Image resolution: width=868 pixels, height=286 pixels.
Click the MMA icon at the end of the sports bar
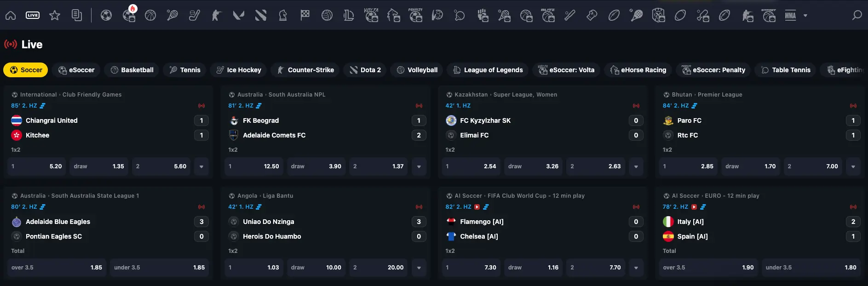coord(790,15)
